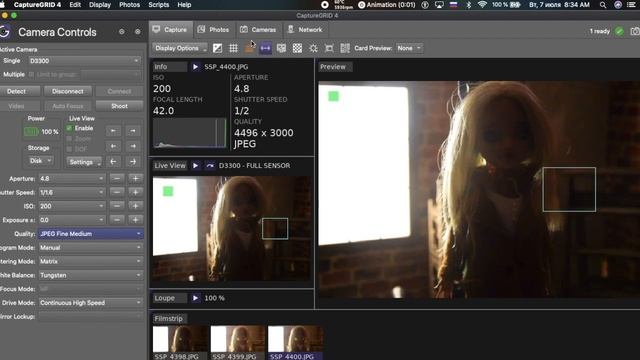Image resolution: width=640 pixels, height=360 pixels.
Task: Click the left focus arrow in the DOF row
Action: (x=113, y=146)
